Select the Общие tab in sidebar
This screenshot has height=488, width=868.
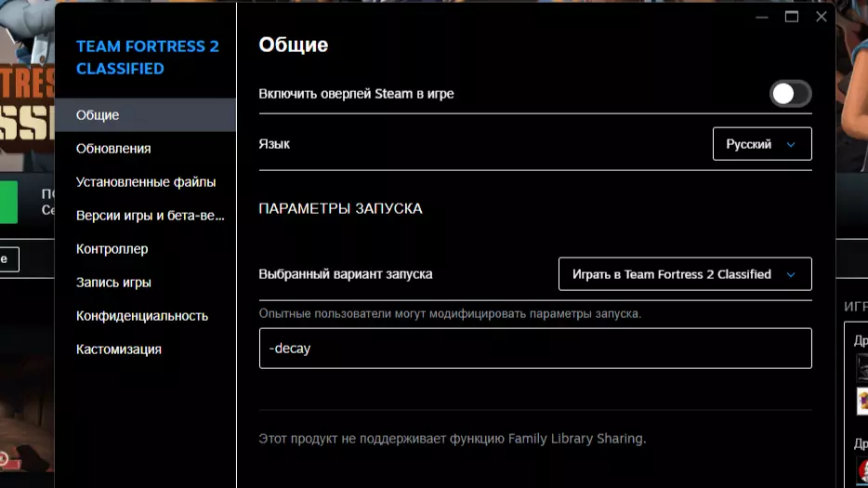(145, 115)
